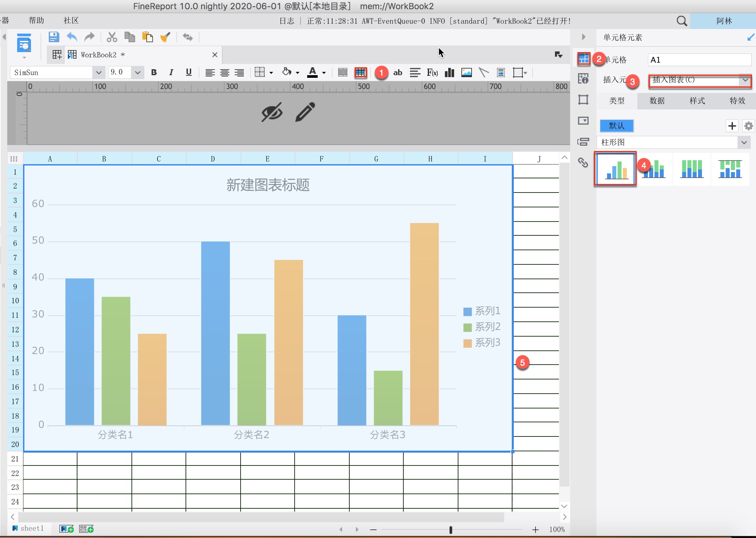
Task: Click the pencil edit icon above the chart
Action: [305, 112]
